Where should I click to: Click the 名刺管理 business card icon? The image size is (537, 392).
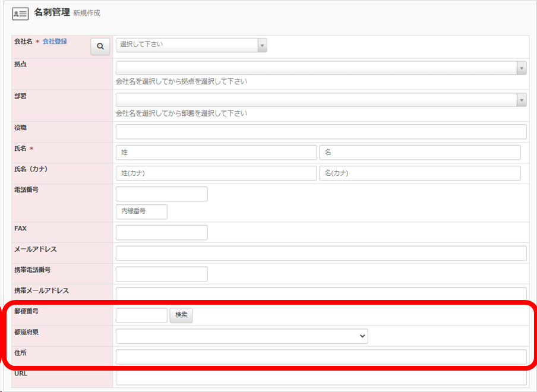20,13
